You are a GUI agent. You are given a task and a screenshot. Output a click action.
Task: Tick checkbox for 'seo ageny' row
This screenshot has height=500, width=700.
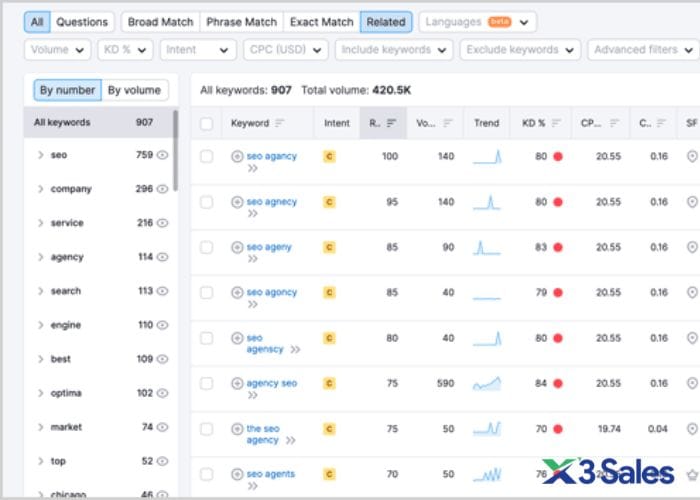(206, 247)
